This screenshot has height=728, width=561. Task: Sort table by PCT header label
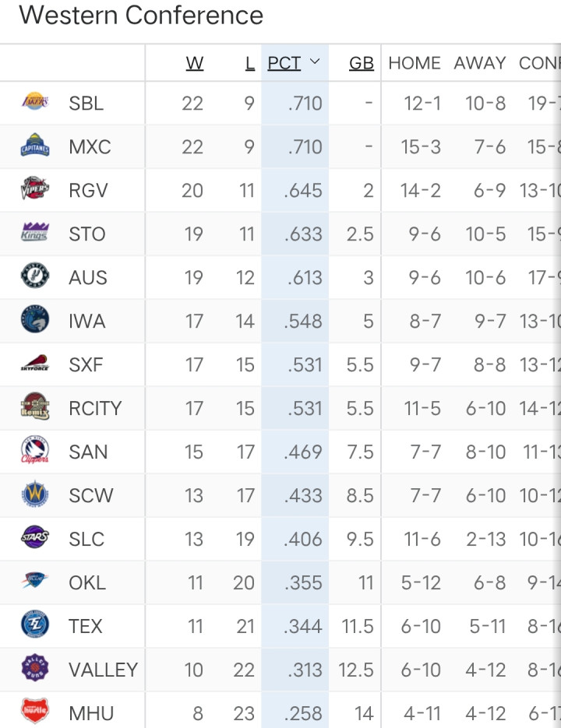coord(284,63)
